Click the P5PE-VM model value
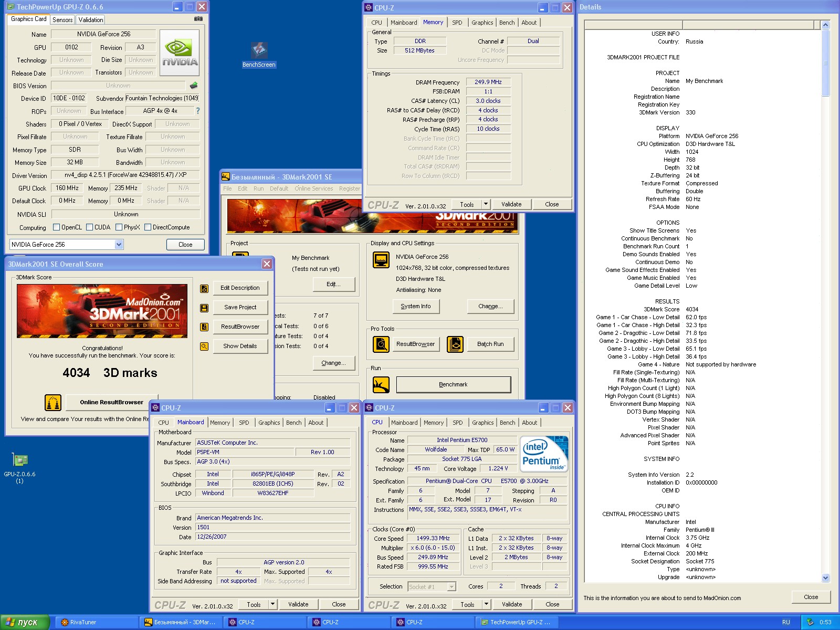This screenshot has width=840, height=630. (244, 453)
